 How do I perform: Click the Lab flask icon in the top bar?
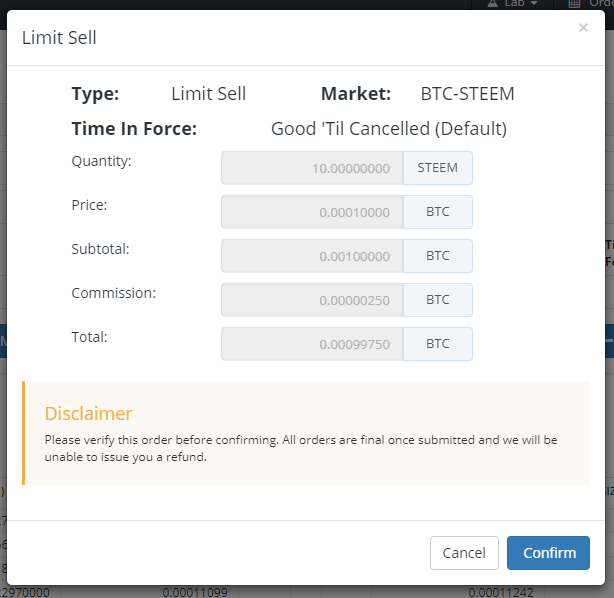pyautogui.click(x=493, y=4)
